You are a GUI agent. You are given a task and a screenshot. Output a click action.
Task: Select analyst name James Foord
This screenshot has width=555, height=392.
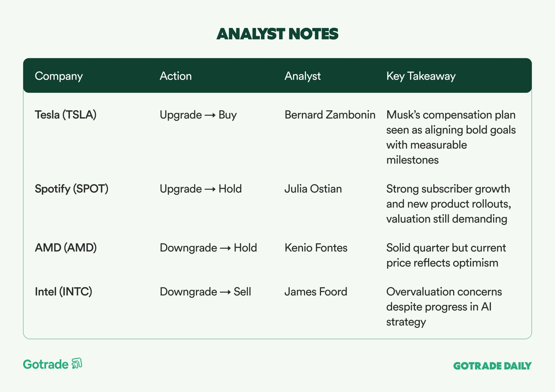[x=316, y=292]
